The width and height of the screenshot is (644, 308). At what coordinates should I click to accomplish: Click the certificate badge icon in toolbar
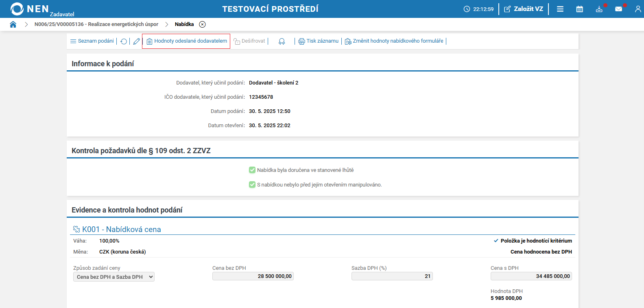click(282, 41)
